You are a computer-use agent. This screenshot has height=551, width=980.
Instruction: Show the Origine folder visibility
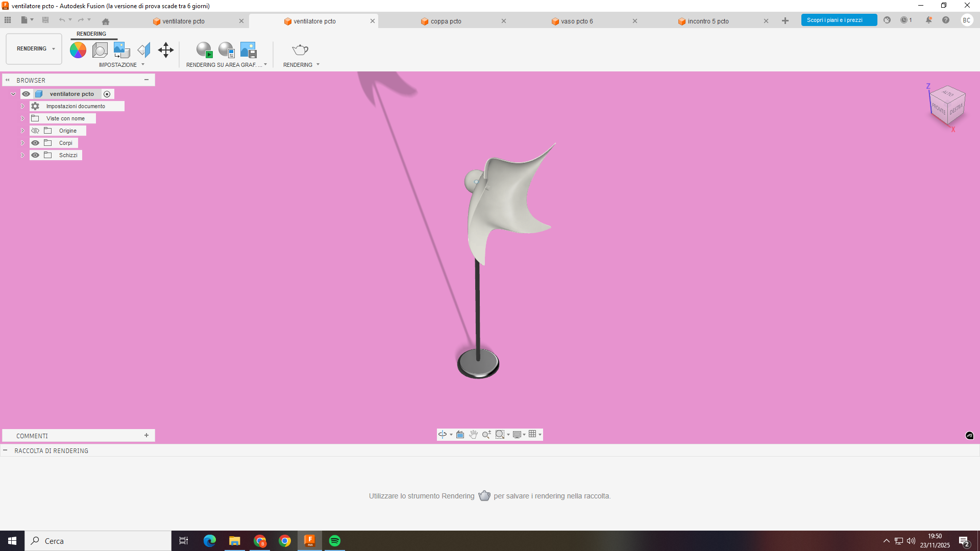point(35,130)
